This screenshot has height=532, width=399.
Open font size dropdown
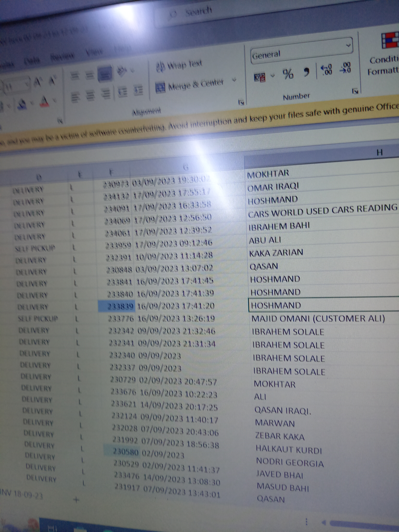click(x=27, y=84)
